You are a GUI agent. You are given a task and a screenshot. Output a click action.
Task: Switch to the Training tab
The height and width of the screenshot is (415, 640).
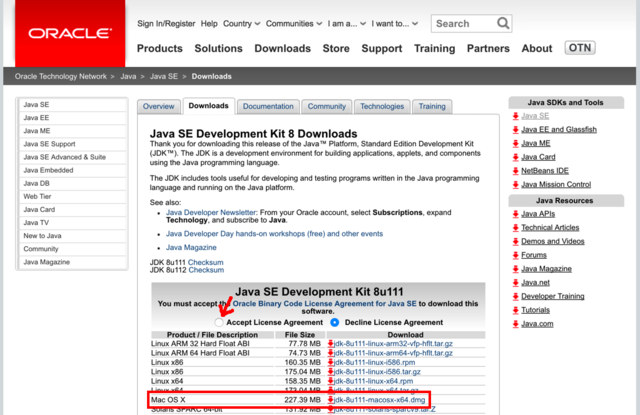(432, 107)
